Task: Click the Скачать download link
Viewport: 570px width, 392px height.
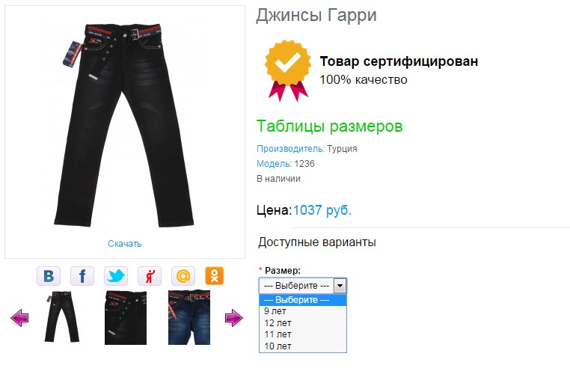Action: pyautogui.click(x=125, y=244)
